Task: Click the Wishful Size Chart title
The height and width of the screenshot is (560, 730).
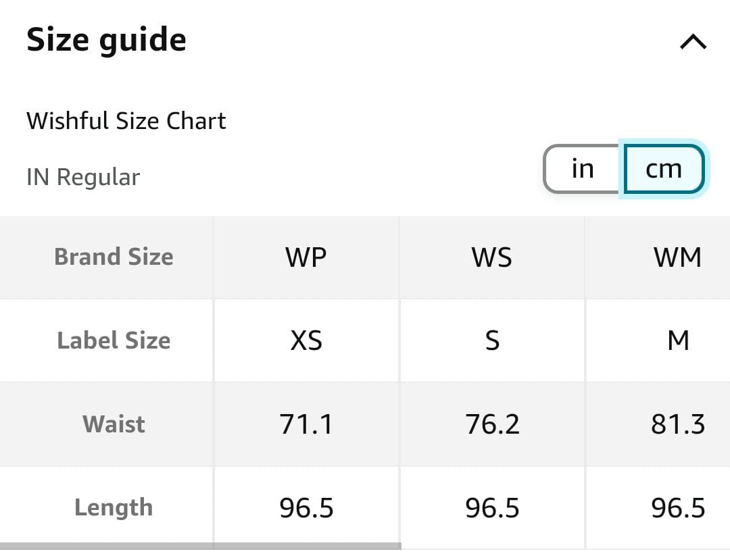Action: (x=126, y=121)
